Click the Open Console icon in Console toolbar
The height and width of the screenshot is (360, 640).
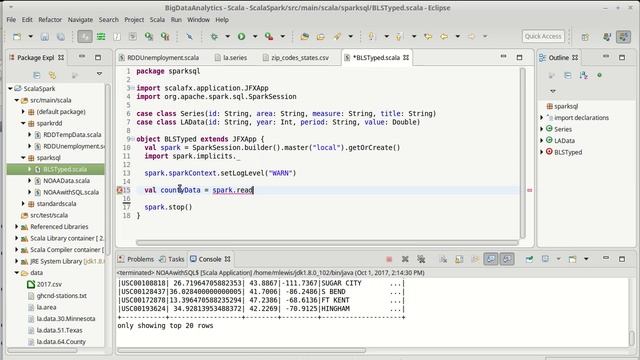[573, 259]
